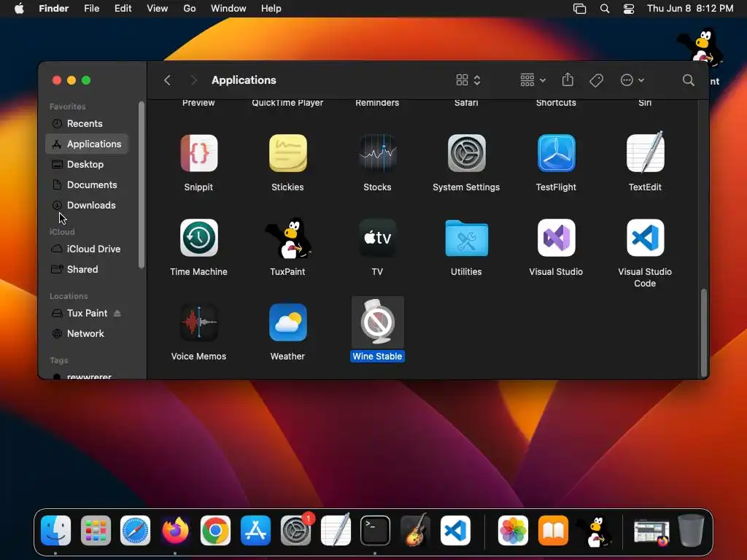747x560 pixels.
Task: Open Network in the sidebar
Action: (x=87, y=334)
